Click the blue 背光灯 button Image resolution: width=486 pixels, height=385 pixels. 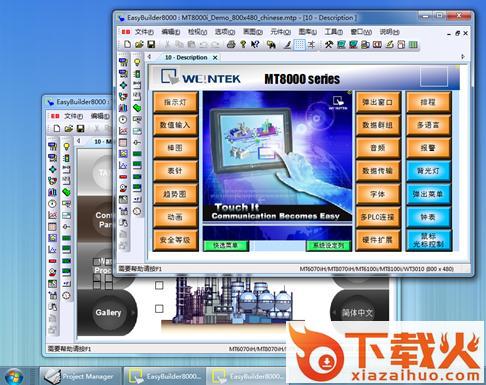[428, 171]
